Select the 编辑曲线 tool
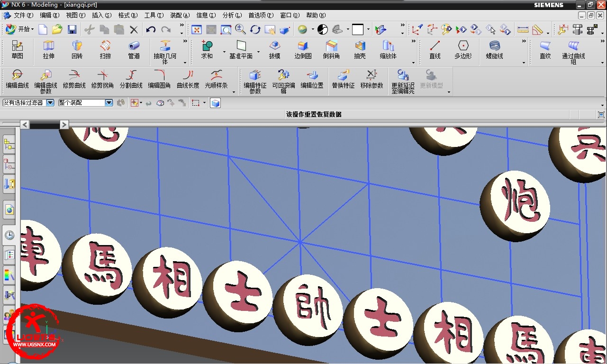This screenshot has width=607, height=364. coord(17,79)
